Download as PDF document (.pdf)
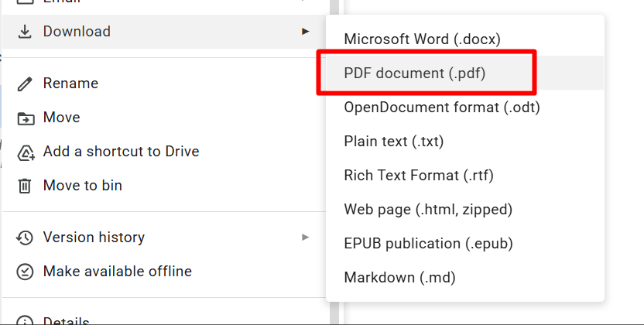Viewport: 644px width, 325px height. [x=415, y=74]
